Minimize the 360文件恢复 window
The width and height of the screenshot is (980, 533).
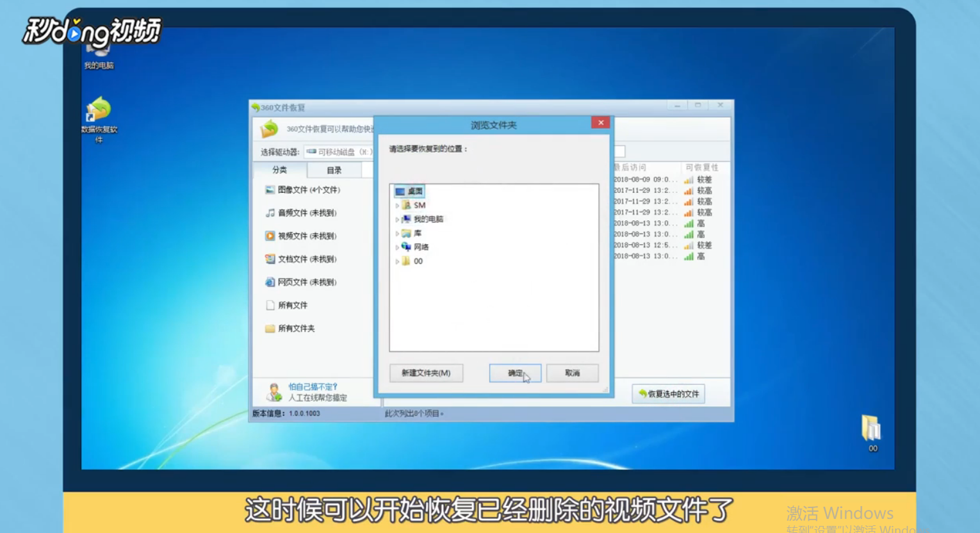(677, 106)
